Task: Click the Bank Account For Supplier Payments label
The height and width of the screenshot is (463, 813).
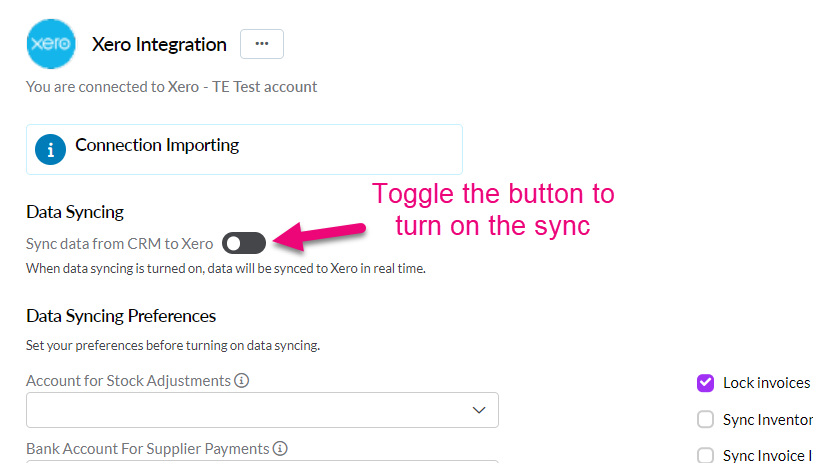Action: (148, 448)
